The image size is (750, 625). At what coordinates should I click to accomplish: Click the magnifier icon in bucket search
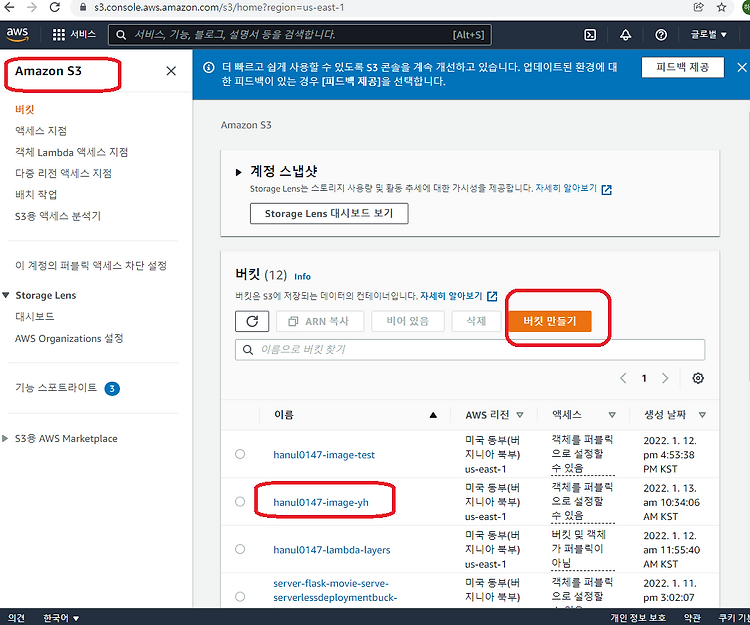pyautogui.click(x=248, y=350)
